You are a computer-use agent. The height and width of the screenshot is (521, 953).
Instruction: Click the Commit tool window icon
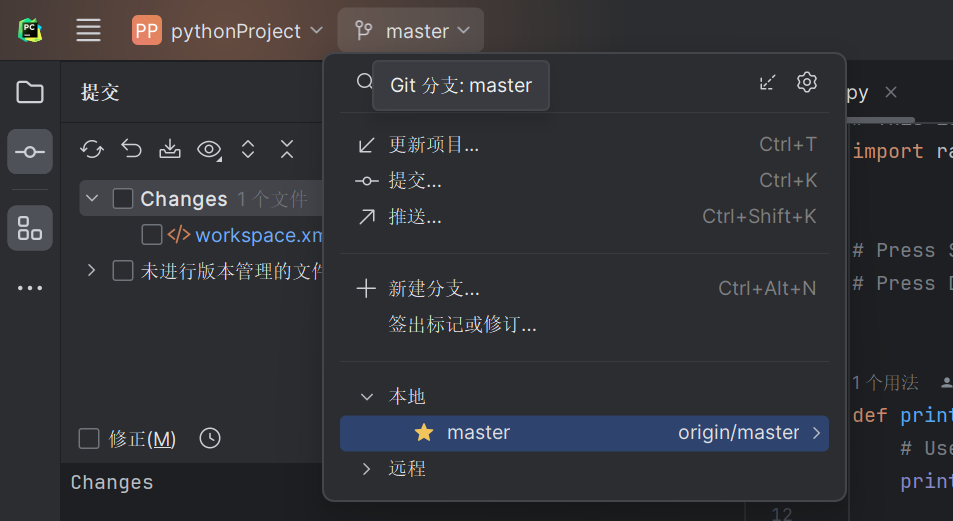click(30, 152)
